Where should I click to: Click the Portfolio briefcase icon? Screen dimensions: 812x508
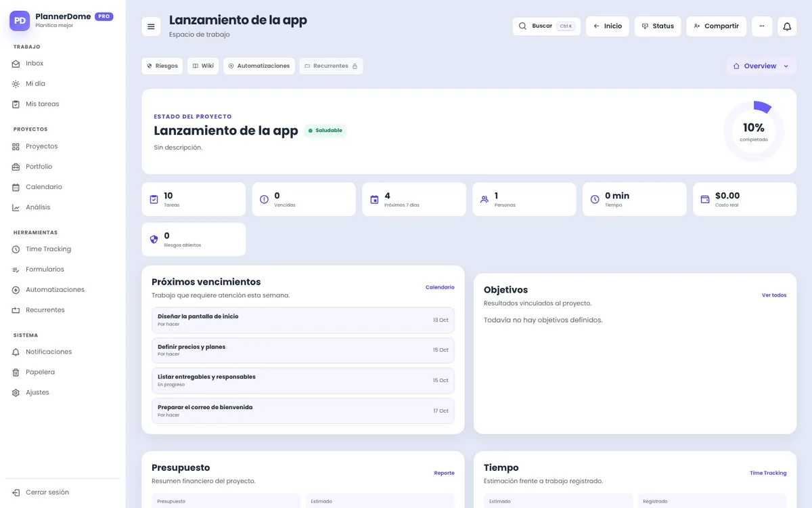(16, 167)
